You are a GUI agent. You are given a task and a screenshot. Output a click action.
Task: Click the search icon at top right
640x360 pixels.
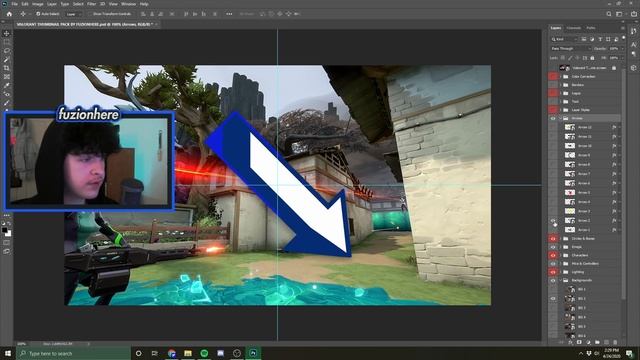coord(609,14)
